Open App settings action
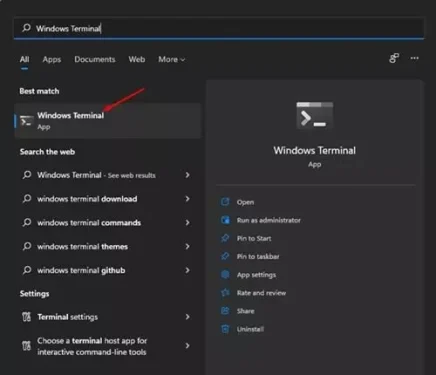Image resolution: width=436 pixels, height=375 pixels. pos(256,275)
